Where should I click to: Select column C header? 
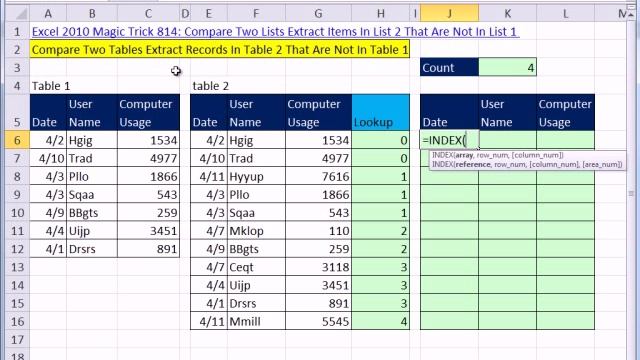[149, 13]
